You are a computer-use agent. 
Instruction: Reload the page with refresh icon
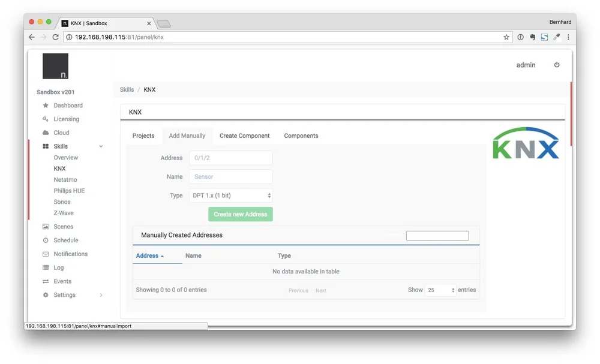pyautogui.click(x=55, y=37)
